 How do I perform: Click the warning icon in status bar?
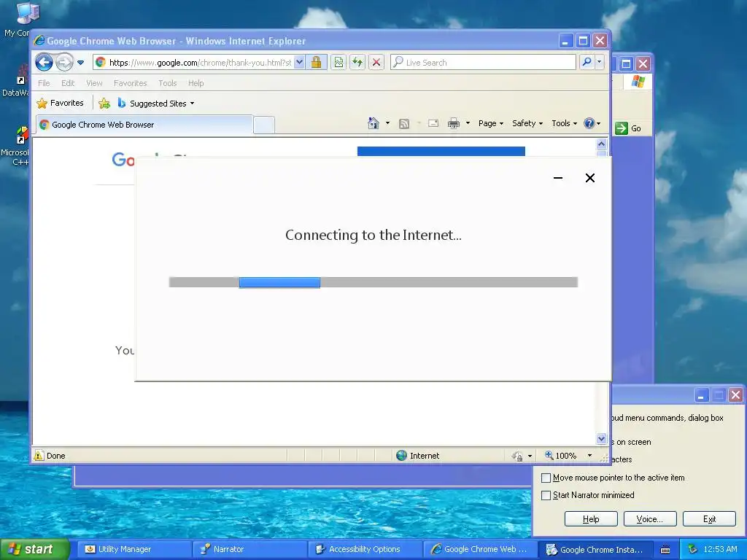[x=39, y=456]
